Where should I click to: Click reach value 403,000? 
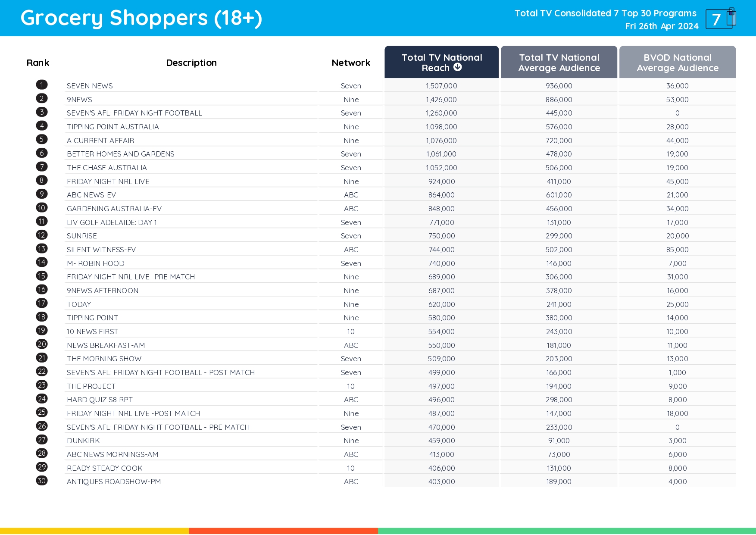(x=441, y=482)
